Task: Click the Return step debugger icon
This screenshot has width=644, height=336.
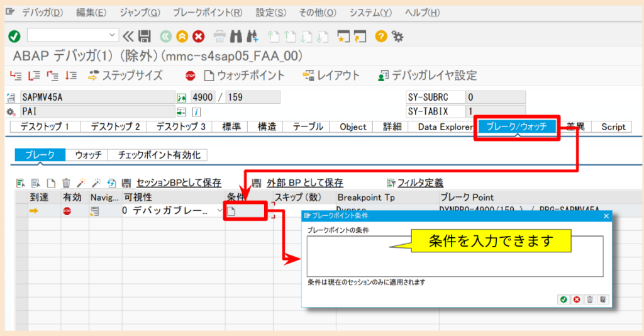Action: click(53, 76)
